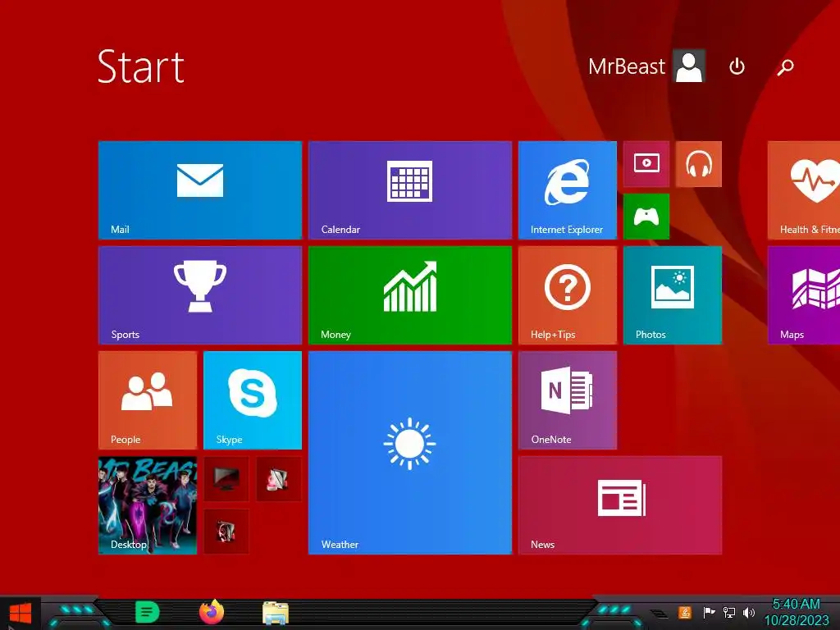This screenshot has width=840, height=630.
Task: Click the MrBeast user account picture
Action: [689, 66]
